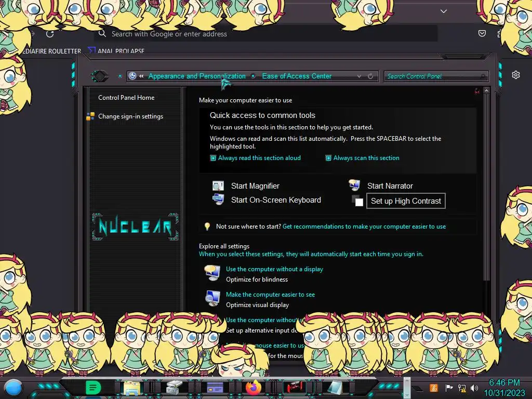Click the Start Narrator icon
This screenshot has height=399, width=532.
point(354,185)
